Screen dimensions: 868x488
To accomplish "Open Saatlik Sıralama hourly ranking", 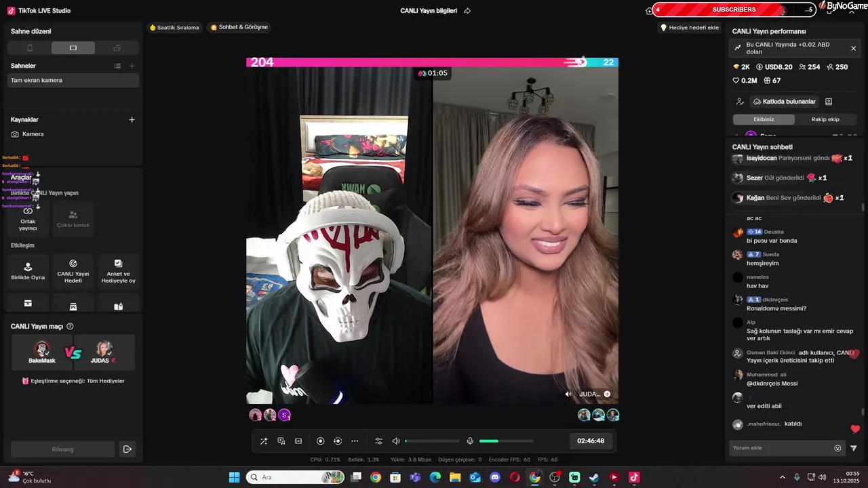I will coord(174,28).
